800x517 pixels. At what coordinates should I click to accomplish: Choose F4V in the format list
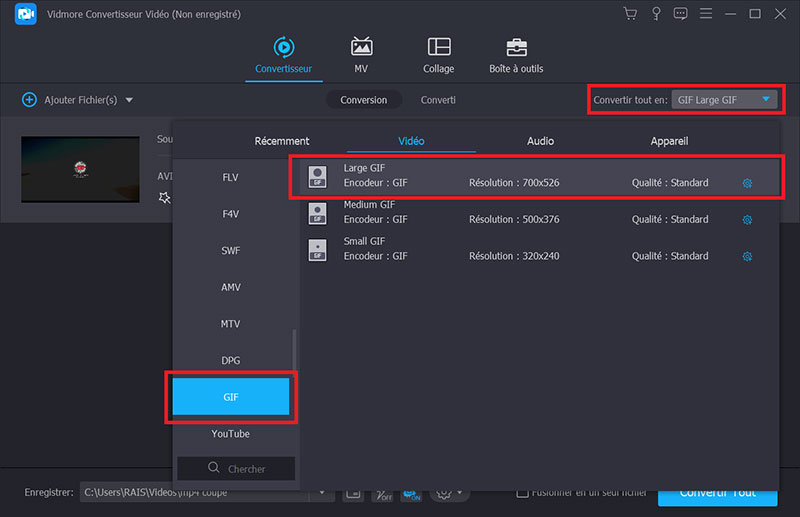[x=231, y=214]
